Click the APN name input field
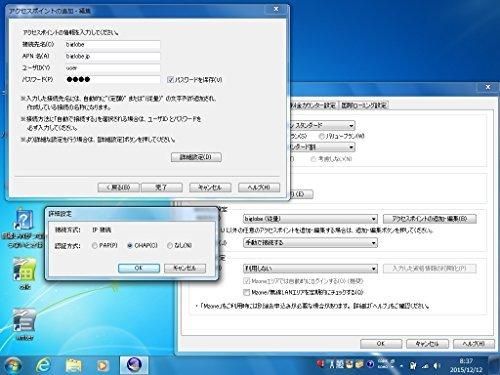Viewport: 500px width, 375px height. point(113,56)
